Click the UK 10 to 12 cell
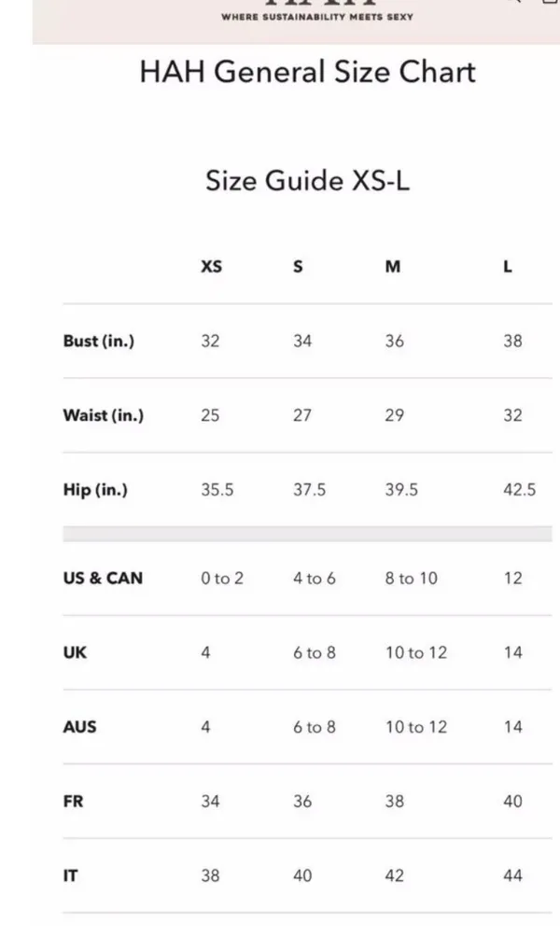This screenshot has height=936, width=560. pyautogui.click(x=416, y=652)
